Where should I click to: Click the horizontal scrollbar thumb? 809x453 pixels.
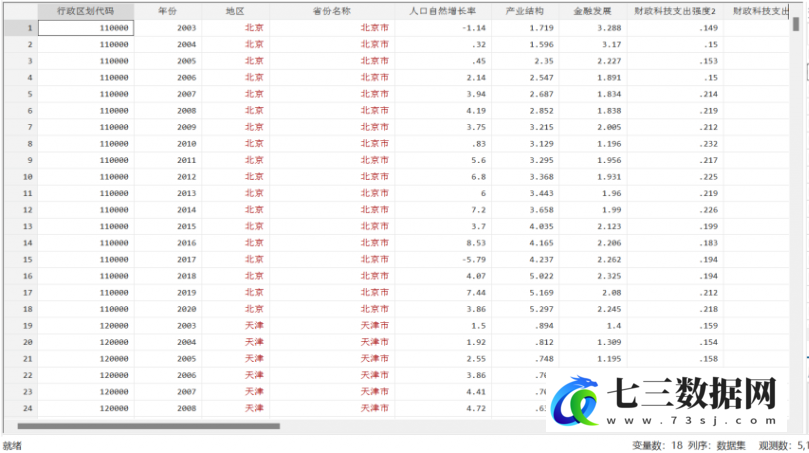[149, 426]
